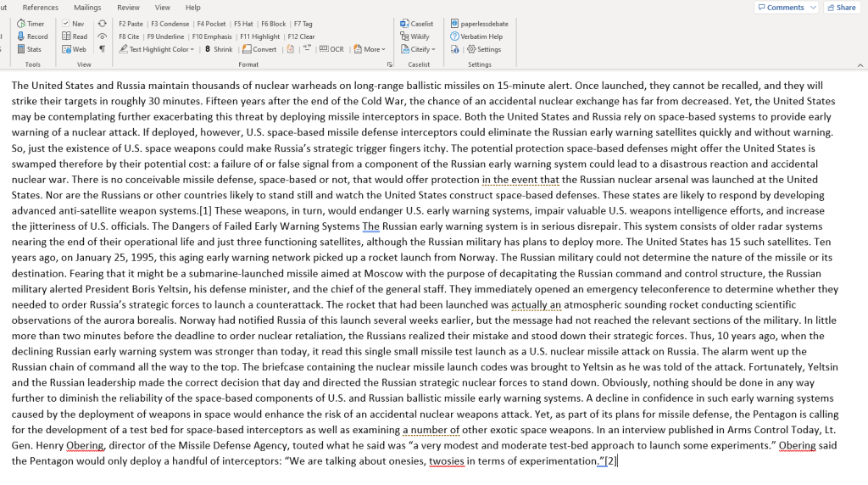Toggle the Nav pane checkbox
The image size is (868, 485).
67,24
